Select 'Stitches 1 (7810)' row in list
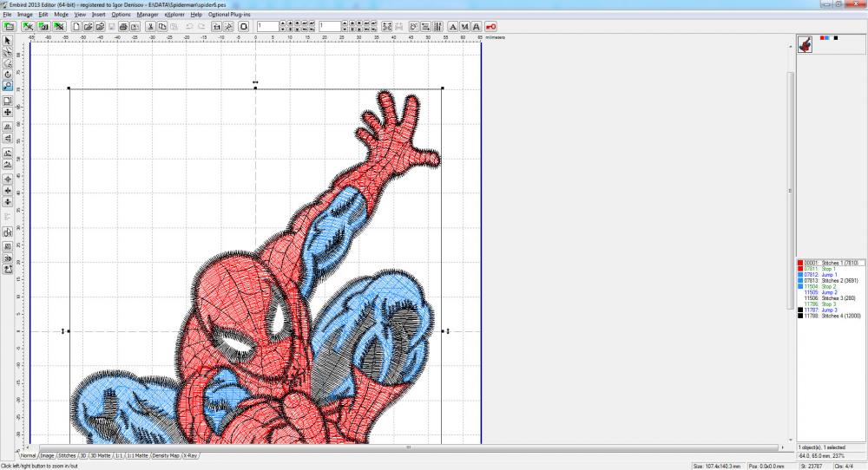This screenshot has width=868, height=470. [x=831, y=263]
